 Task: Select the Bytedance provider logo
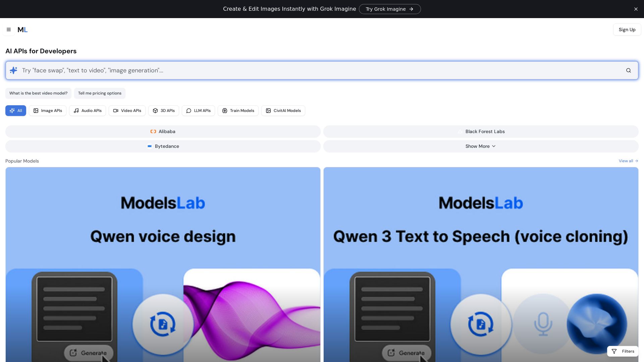pos(150,146)
